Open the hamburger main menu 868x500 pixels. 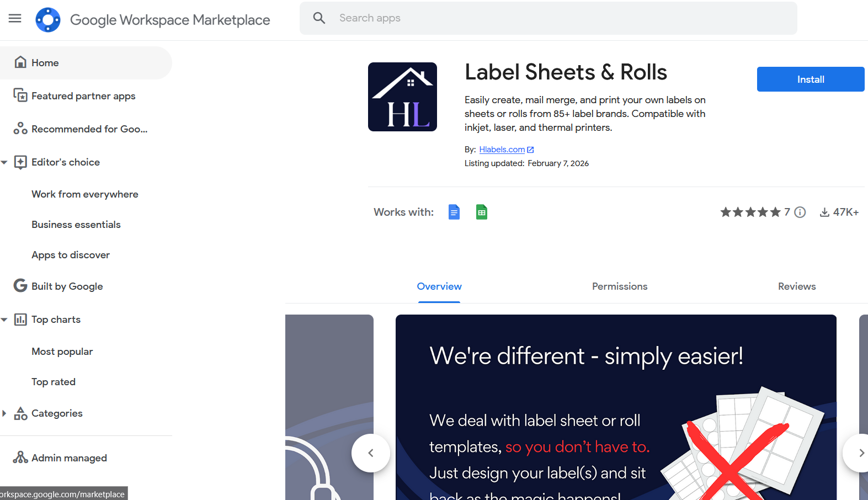[15, 19]
